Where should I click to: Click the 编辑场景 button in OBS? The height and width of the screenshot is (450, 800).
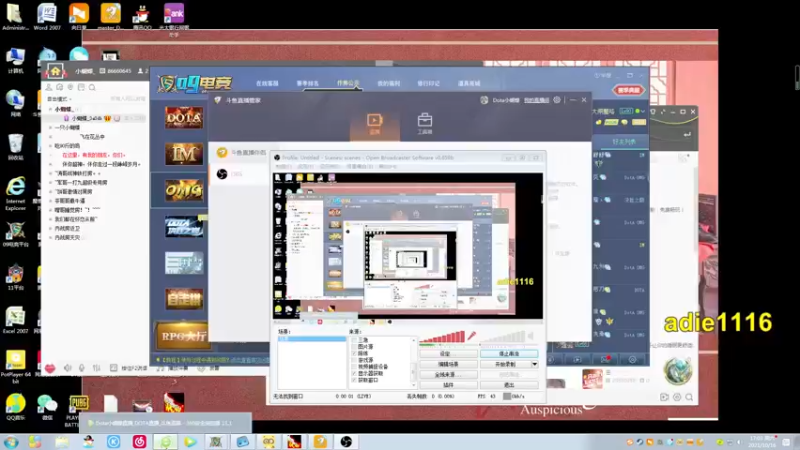coord(448,364)
